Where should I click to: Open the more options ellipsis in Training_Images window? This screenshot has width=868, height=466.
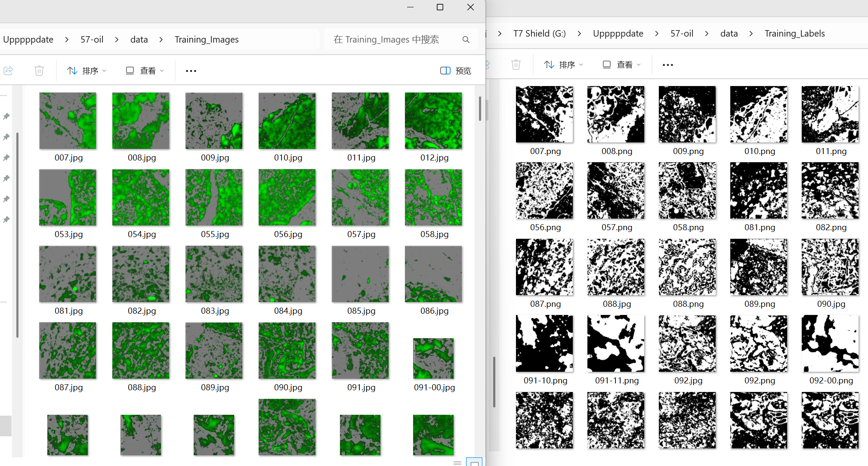pyautogui.click(x=191, y=71)
